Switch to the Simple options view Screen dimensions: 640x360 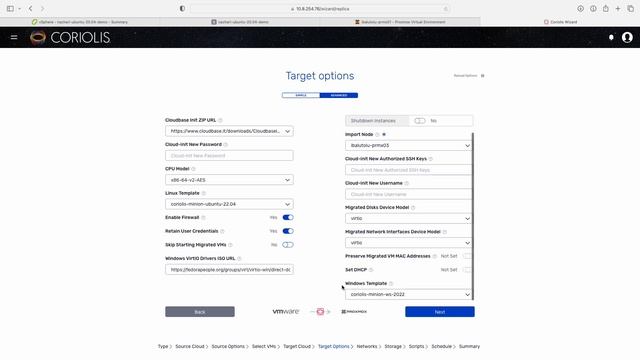click(x=301, y=95)
